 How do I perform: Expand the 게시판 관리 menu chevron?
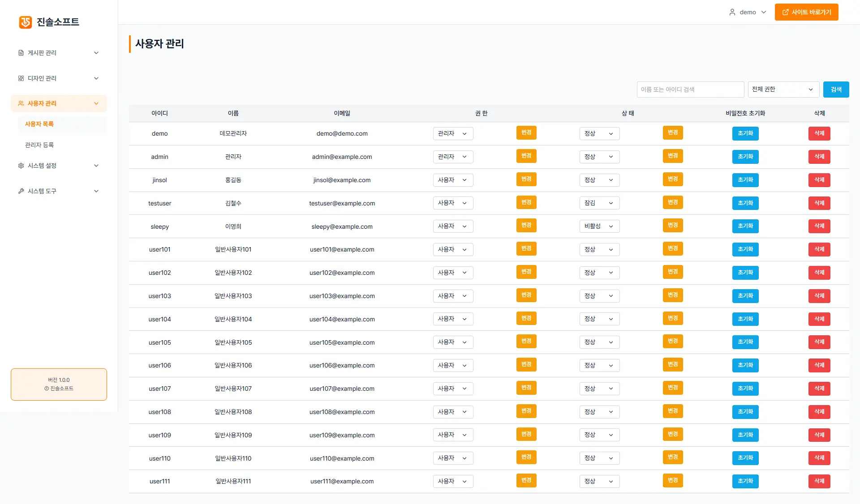(96, 53)
